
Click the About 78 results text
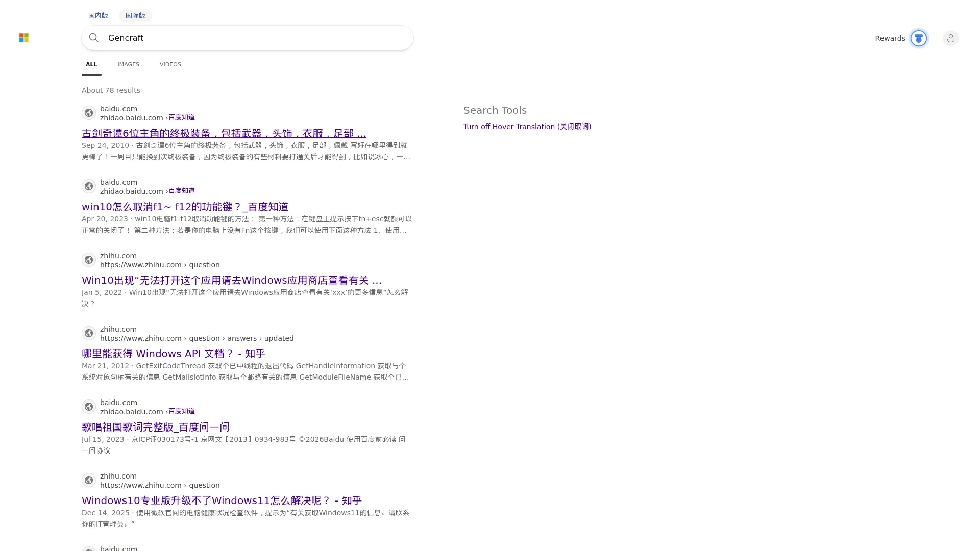click(x=111, y=90)
